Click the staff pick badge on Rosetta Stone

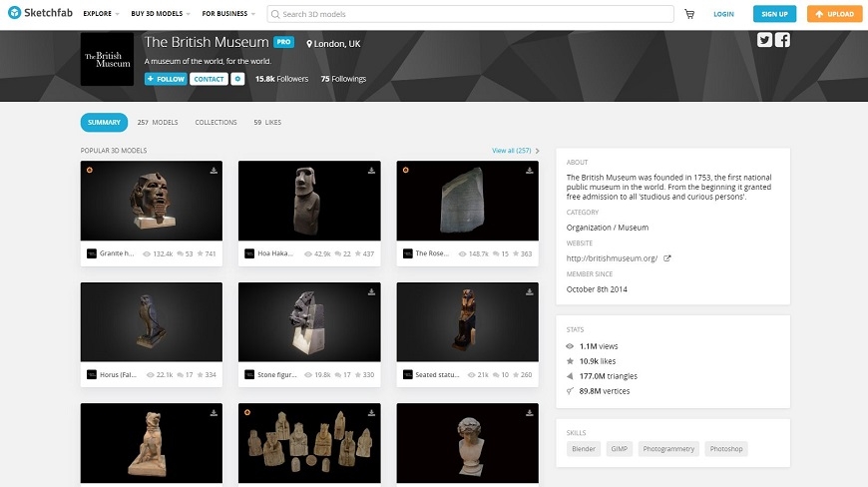405,170
